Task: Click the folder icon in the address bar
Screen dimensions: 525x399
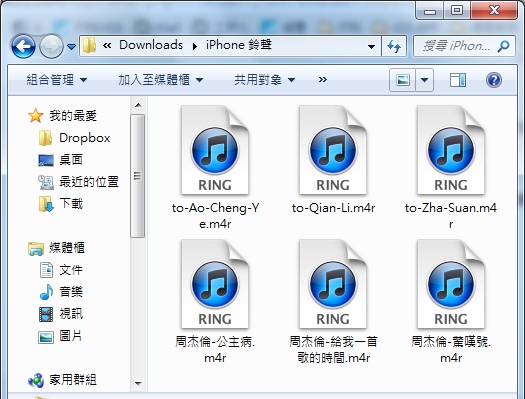Action: click(x=89, y=45)
